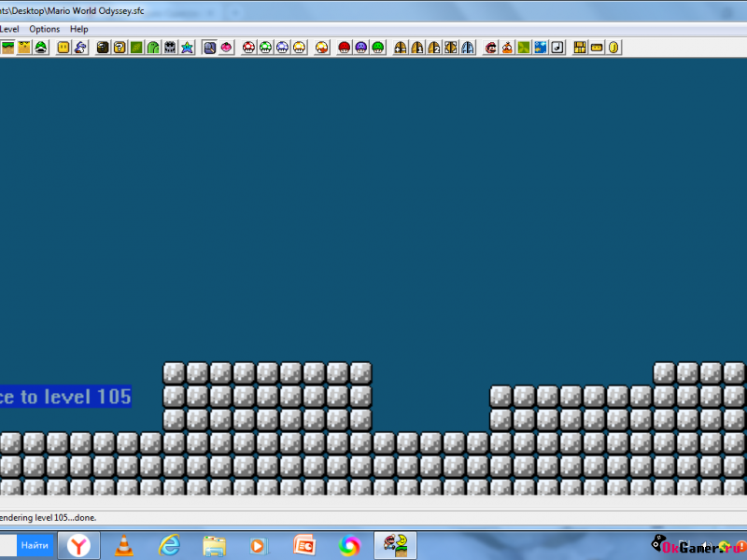This screenshot has width=747, height=560.
Task: Launch VLC media player from taskbar
Action: tap(124, 546)
